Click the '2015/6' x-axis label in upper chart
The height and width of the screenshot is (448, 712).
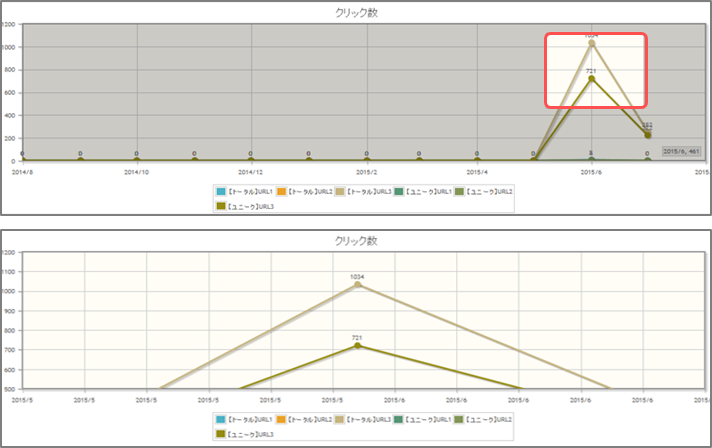point(591,172)
